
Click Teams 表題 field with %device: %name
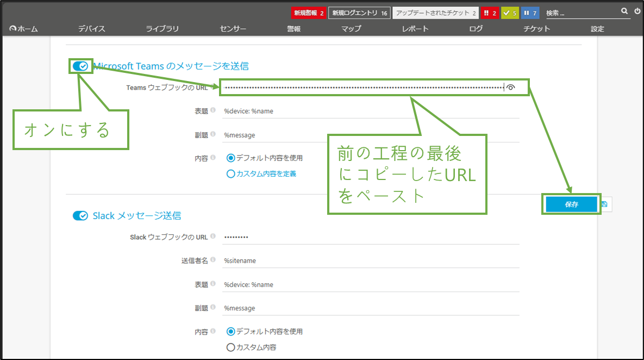371,111
